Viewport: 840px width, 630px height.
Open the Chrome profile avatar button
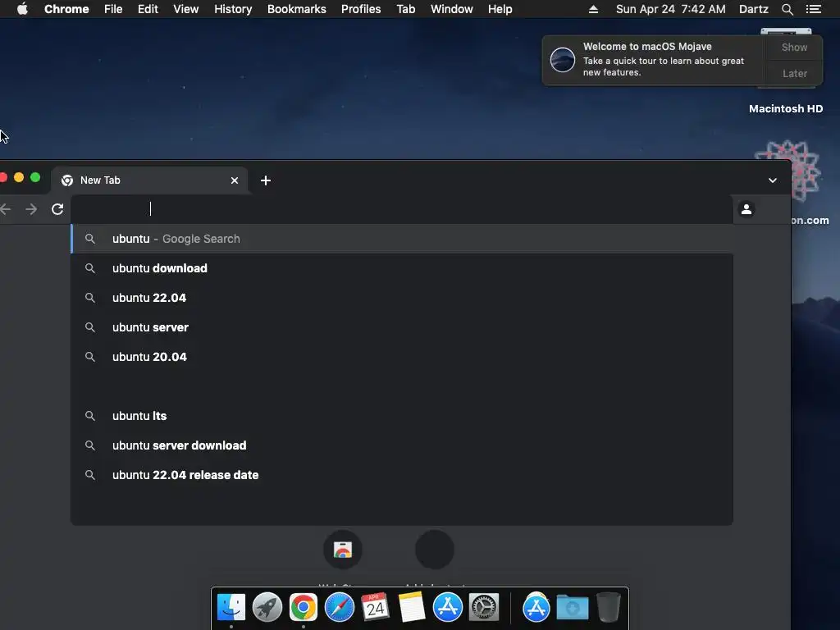pyautogui.click(x=746, y=209)
